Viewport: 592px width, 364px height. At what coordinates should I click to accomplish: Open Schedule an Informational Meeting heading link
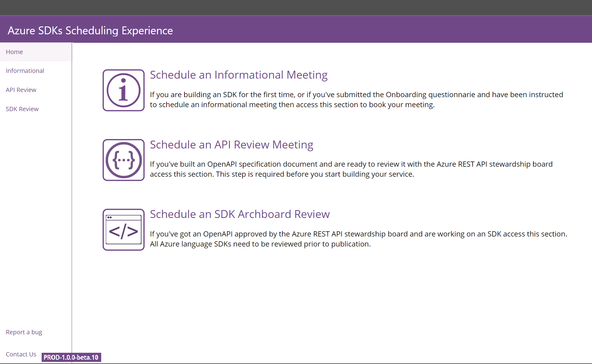click(239, 75)
